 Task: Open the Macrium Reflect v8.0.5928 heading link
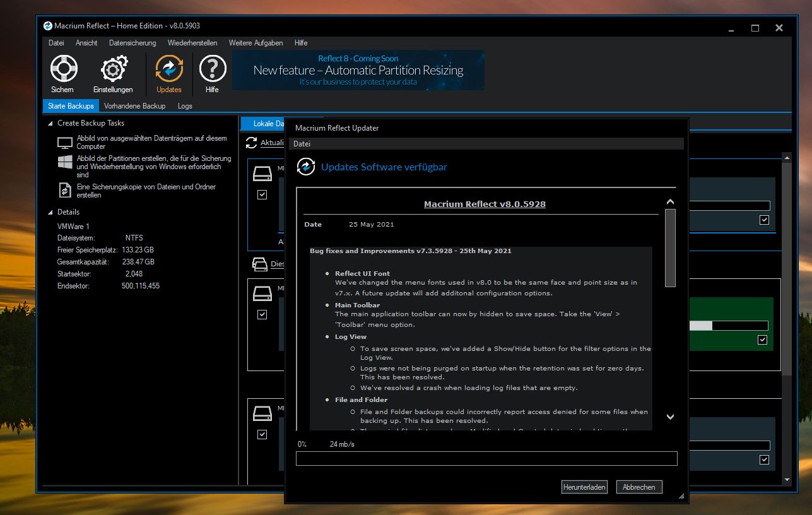[x=485, y=204]
